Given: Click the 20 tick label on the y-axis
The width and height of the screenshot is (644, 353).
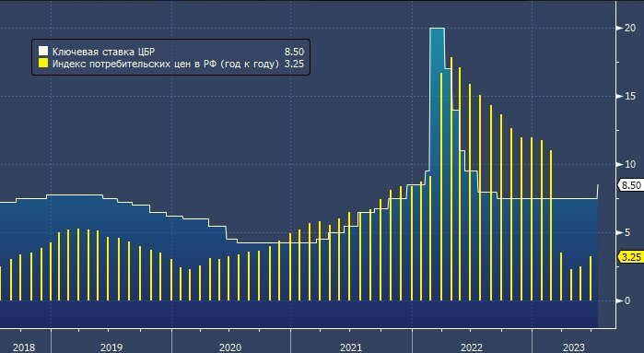Looking at the screenshot, I should (x=630, y=28).
